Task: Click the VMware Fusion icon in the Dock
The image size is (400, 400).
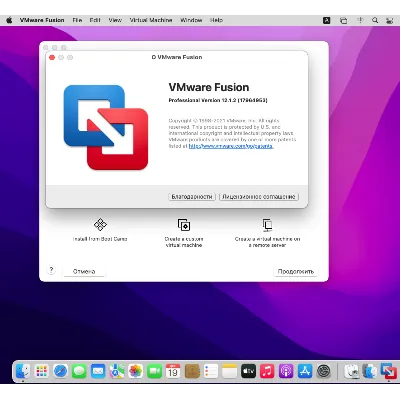Action: tap(388, 371)
